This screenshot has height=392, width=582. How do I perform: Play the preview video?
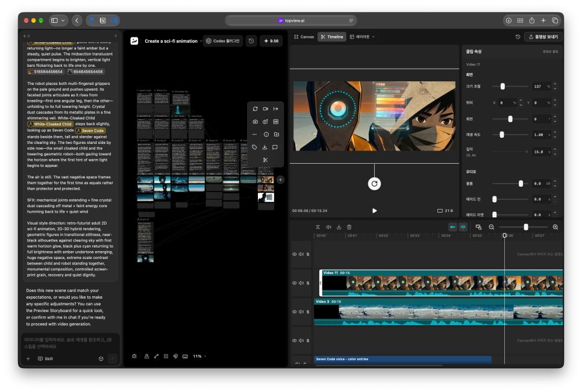coord(375,211)
